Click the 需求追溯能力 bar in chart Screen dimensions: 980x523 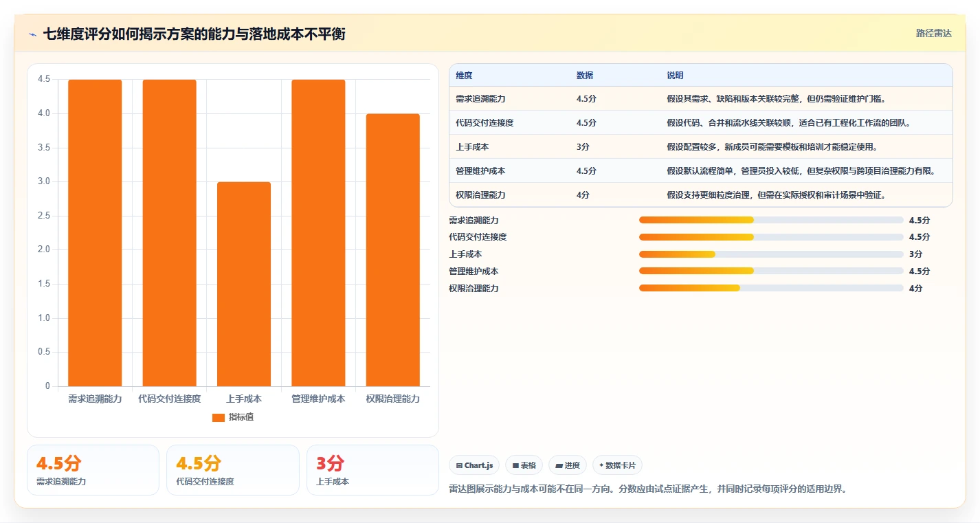pos(95,233)
